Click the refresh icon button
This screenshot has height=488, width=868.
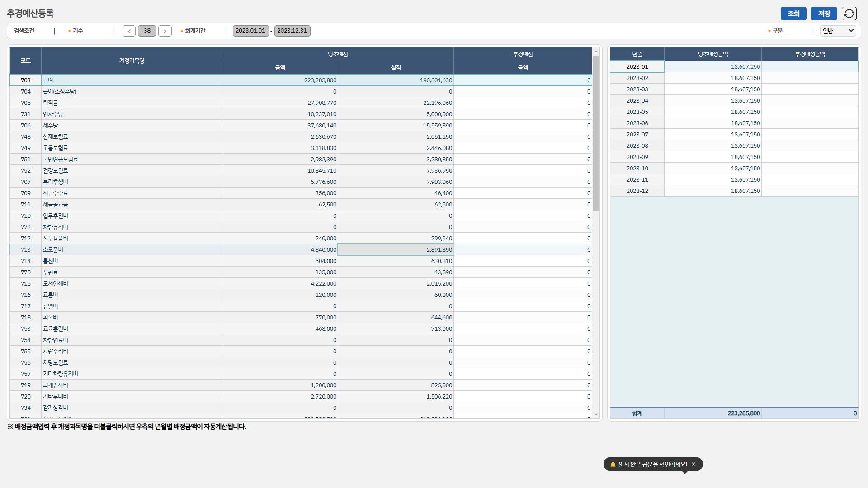[x=849, y=14]
